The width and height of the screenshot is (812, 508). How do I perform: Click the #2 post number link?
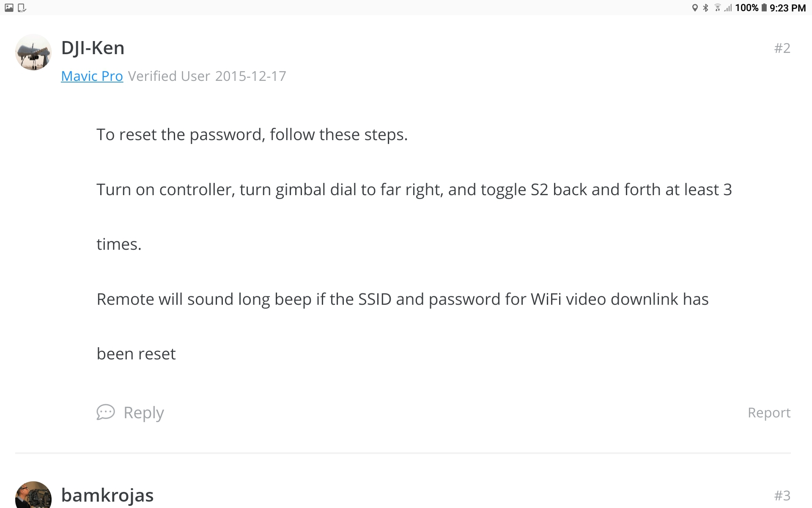point(782,48)
